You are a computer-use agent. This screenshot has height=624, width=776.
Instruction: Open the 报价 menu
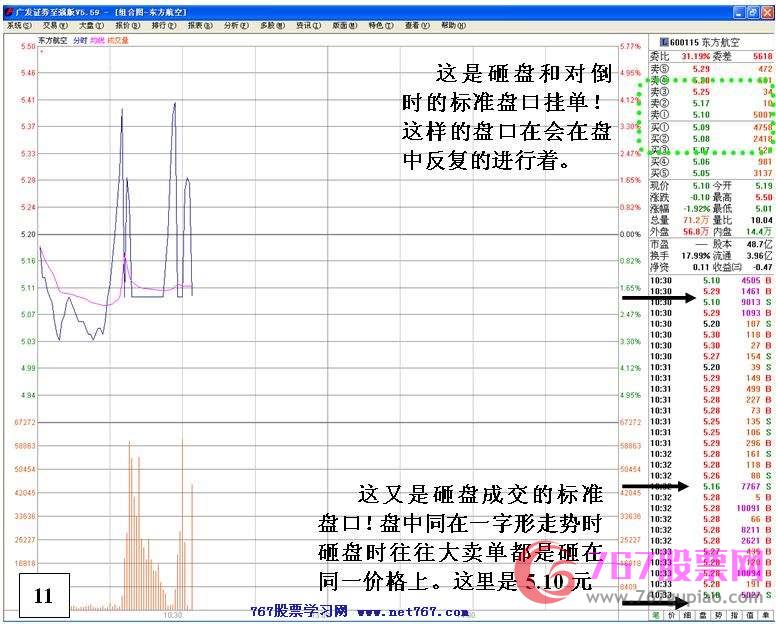[128, 25]
